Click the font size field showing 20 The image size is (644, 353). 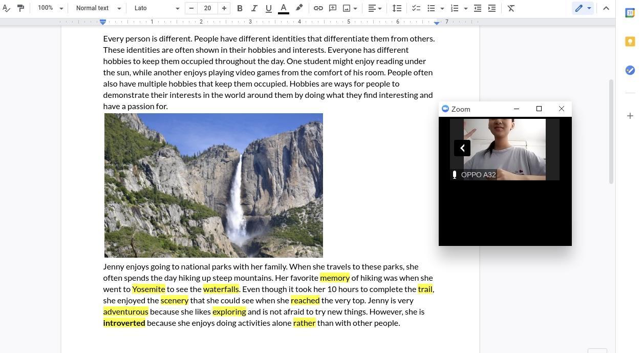click(207, 8)
